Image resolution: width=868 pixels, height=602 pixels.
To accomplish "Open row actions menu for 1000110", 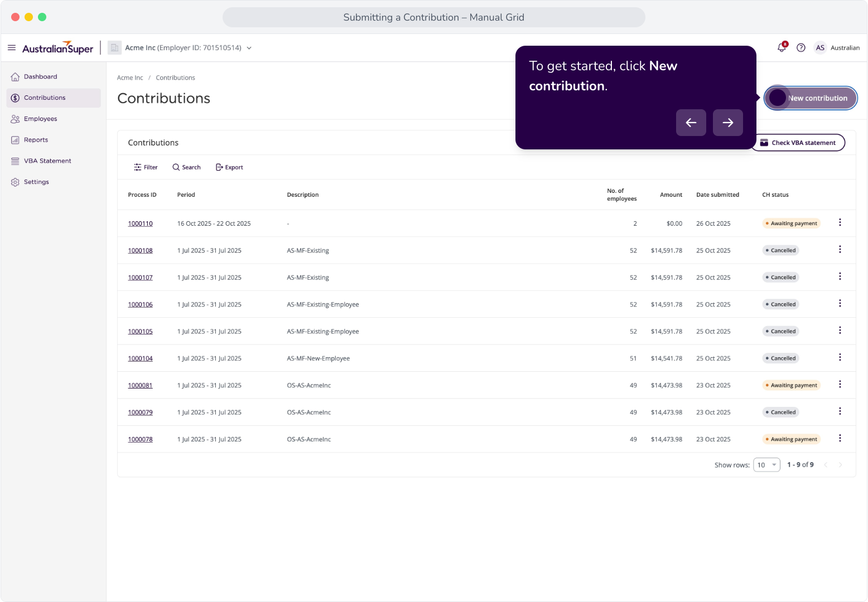I will pyautogui.click(x=840, y=222).
